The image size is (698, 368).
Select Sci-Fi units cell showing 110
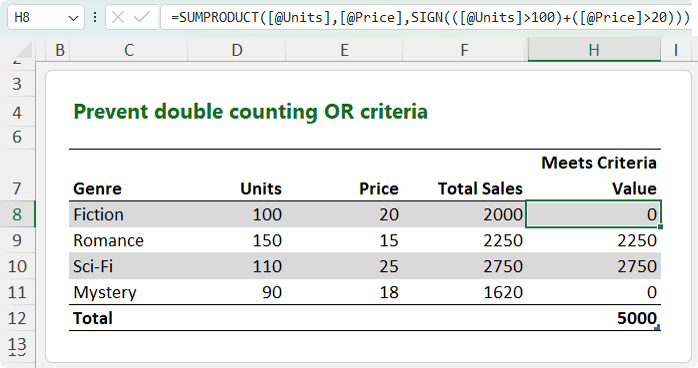[237, 266]
